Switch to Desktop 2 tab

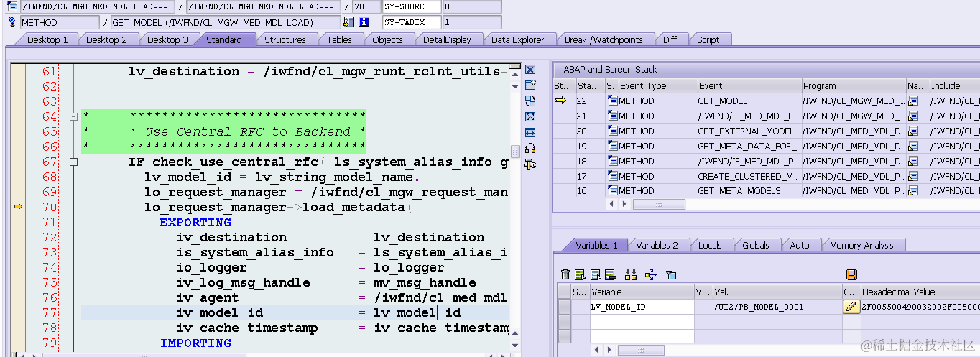[x=106, y=40]
